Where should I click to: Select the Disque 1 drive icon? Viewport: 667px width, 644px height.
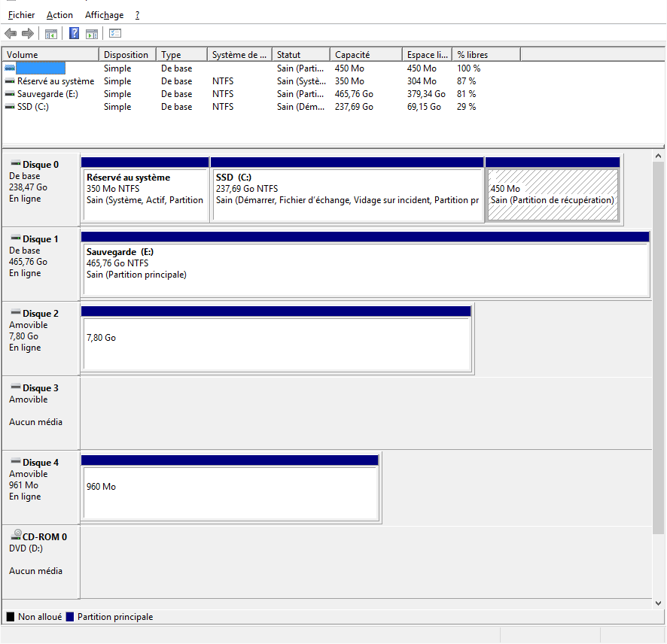coord(16,238)
